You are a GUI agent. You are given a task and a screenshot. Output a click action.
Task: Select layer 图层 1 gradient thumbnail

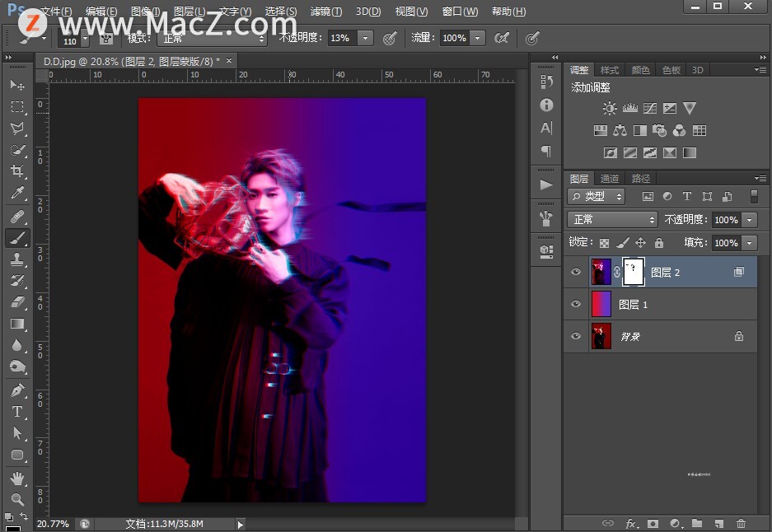click(601, 304)
